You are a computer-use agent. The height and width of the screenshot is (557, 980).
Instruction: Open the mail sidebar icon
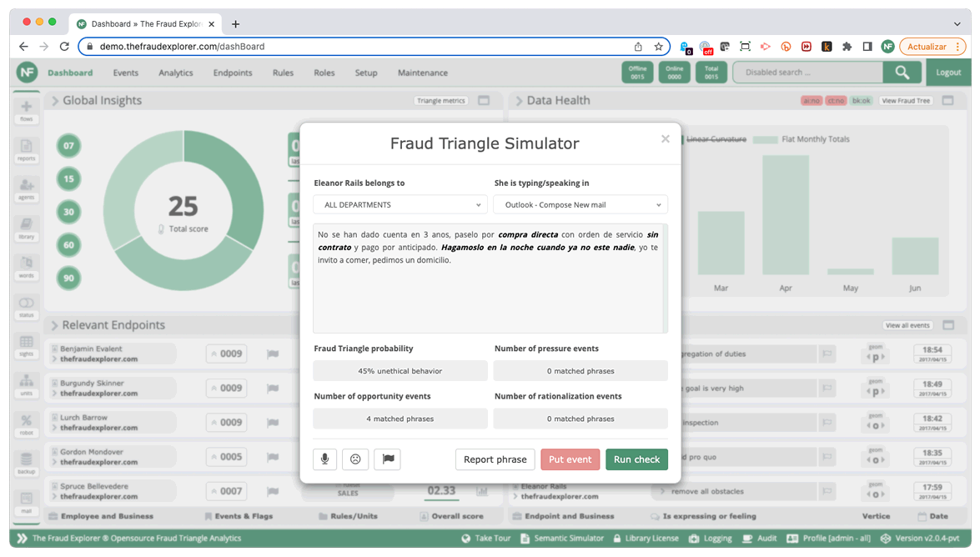26,502
